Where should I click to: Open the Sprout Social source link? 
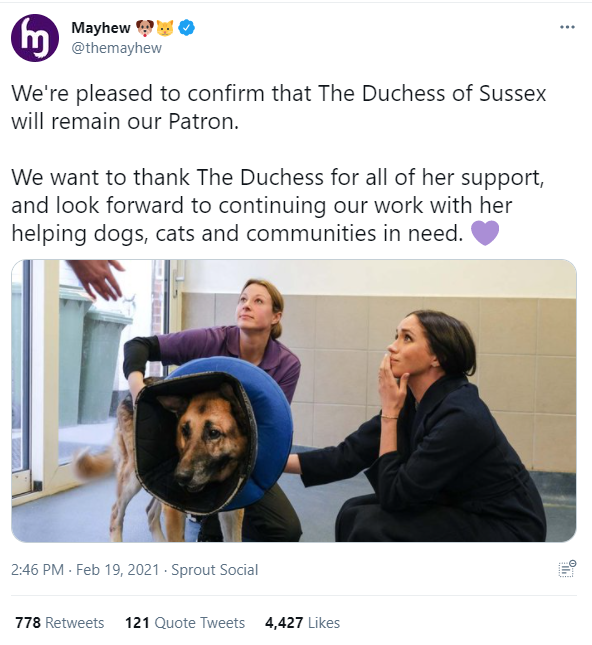[215, 570]
